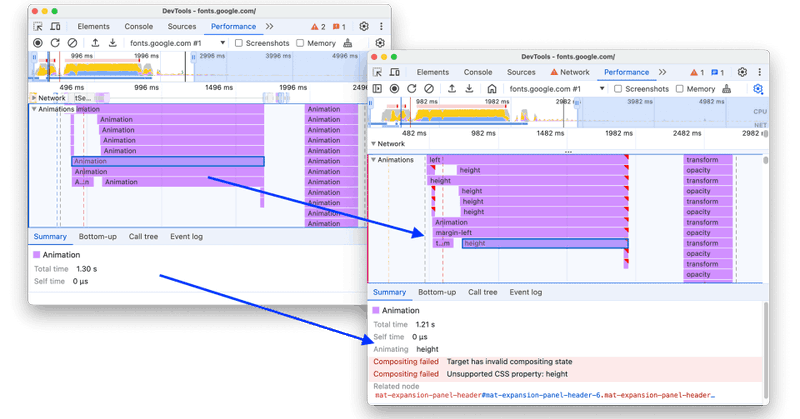Open Network tab in right window
800x419 pixels.
569,72
